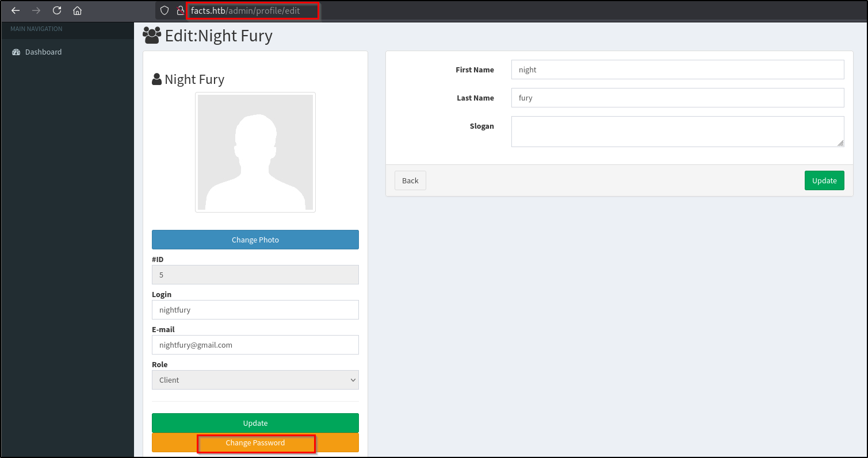This screenshot has width=868, height=458.
Task: Click the browser forward arrow
Action: tap(36, 10)
